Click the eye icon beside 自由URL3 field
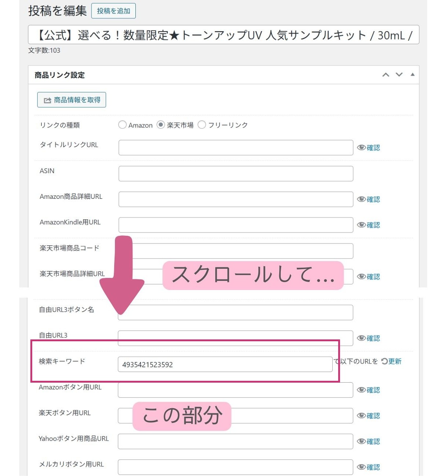The width and height of the screenshot is (448, 476). pos(362,338)
